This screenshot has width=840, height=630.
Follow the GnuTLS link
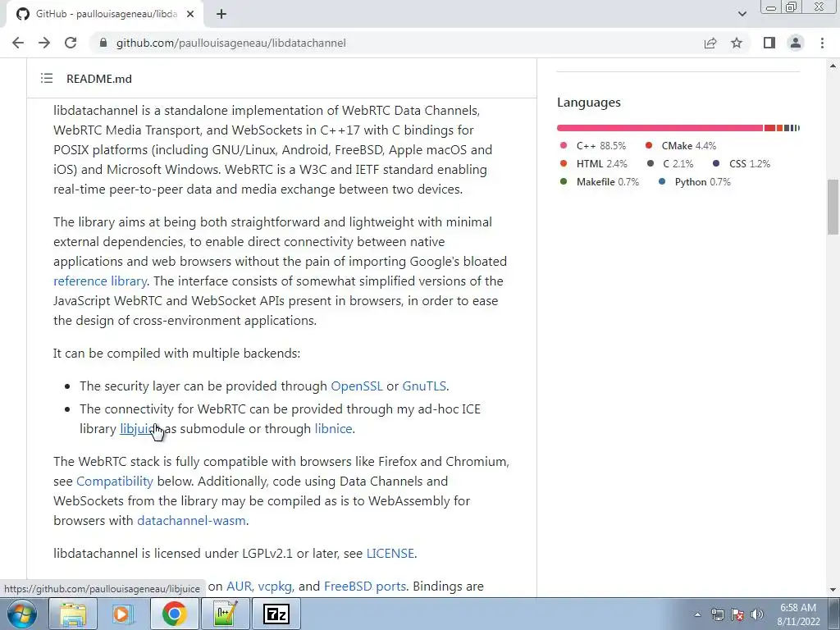coord(424,386)
